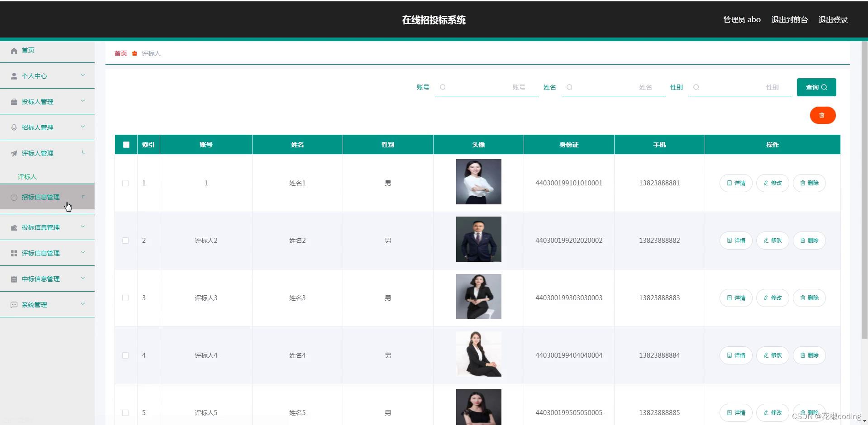Click the home icon beside 首页 in sidebar
The height and width of the screenshot is (425, 868).
pos(14,51)
